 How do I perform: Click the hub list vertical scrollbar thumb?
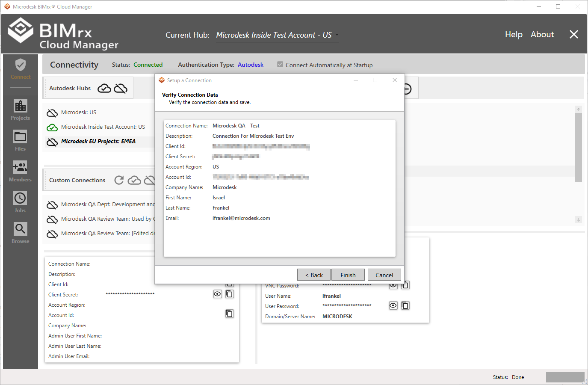coord(578,148)
